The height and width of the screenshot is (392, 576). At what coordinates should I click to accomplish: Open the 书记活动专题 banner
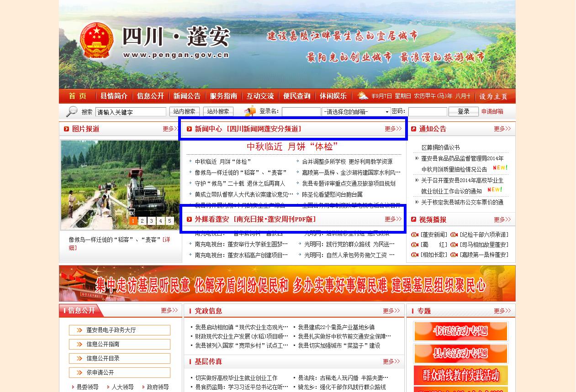point(460,331)
